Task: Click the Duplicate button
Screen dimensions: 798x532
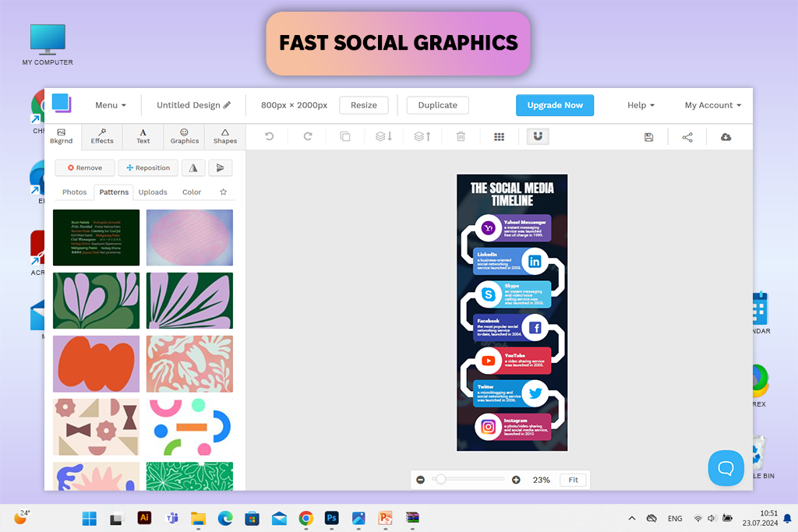Action: click(438, 105)
